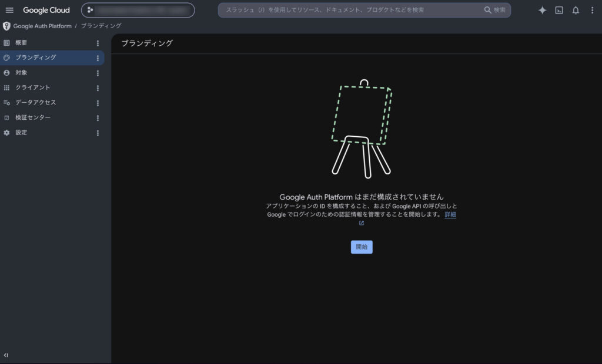Open the top-right more options menu

click(592, 11)
